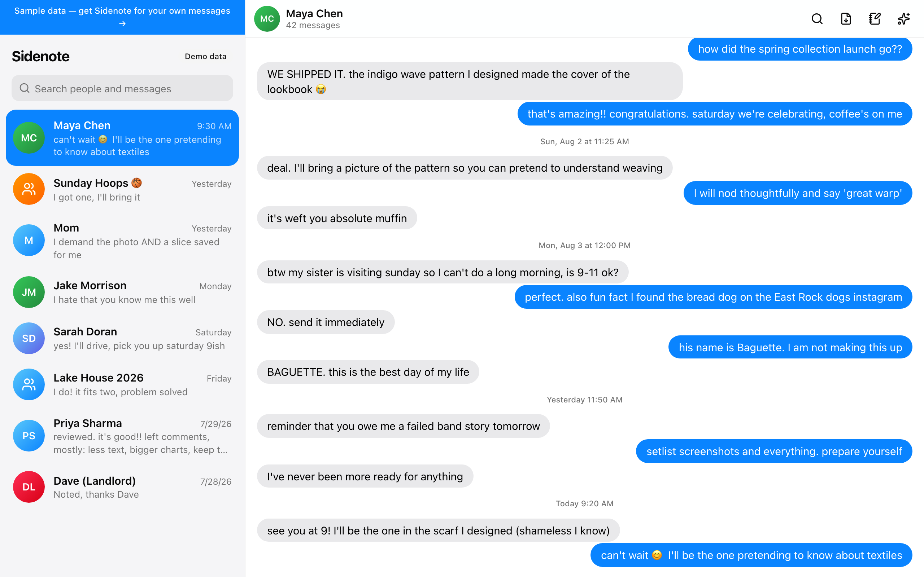Click the Sidenote logo title
This screenshot has height=577, width=924.
tap(40, 56)
